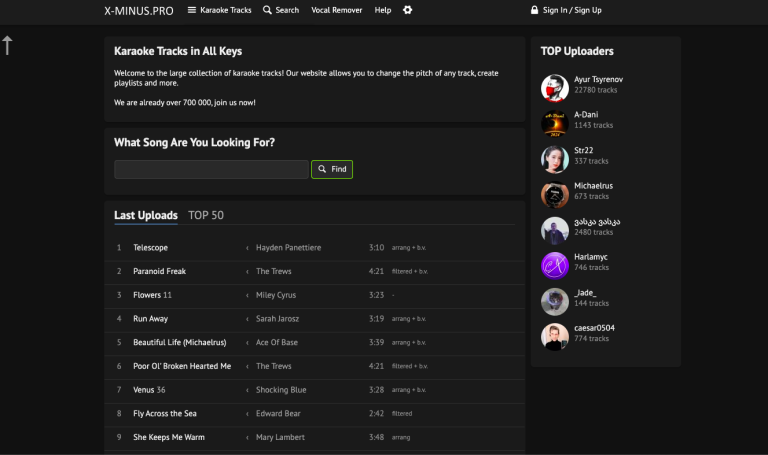Open the track Run Away
This screenshot has height=455, width=768.
pyautogui.click(x=150, y=318)
